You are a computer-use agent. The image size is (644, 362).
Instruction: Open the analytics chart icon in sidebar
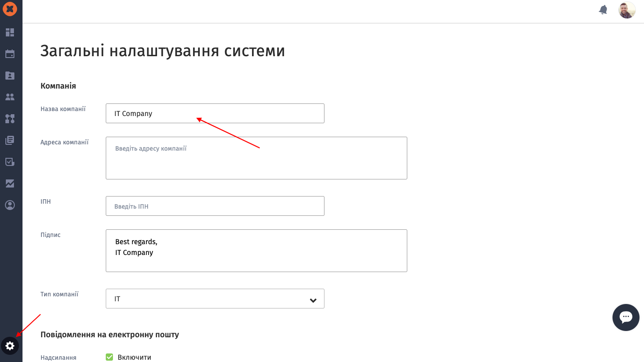[x=10, y=183]
